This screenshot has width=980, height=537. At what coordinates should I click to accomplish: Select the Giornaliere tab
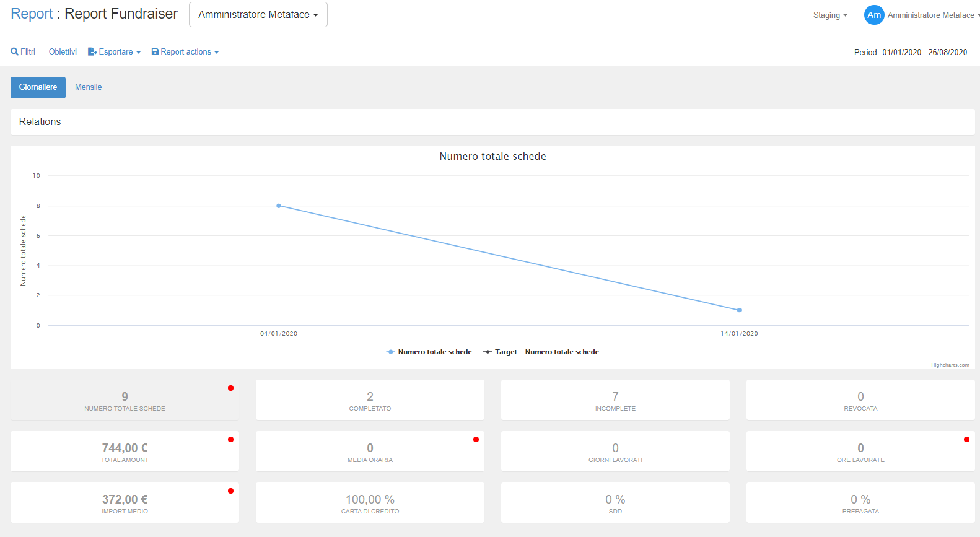coord(38,87)
